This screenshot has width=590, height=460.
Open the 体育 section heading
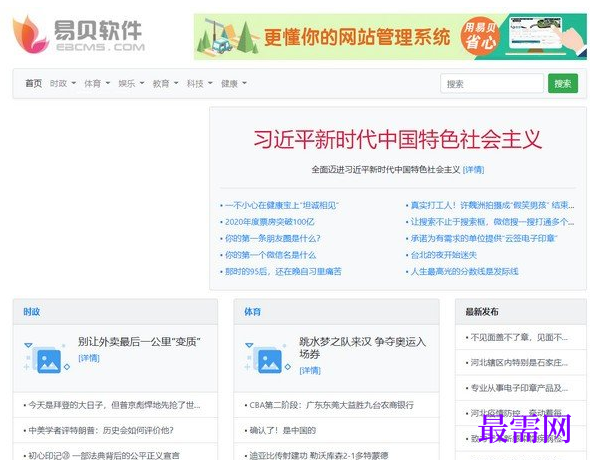click(x=252, y=311)
